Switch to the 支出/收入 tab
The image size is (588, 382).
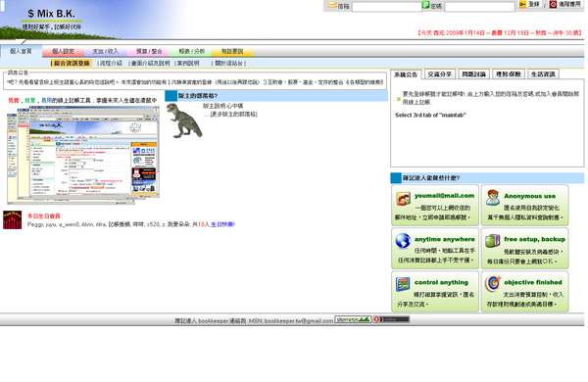(x=106, y=51)
